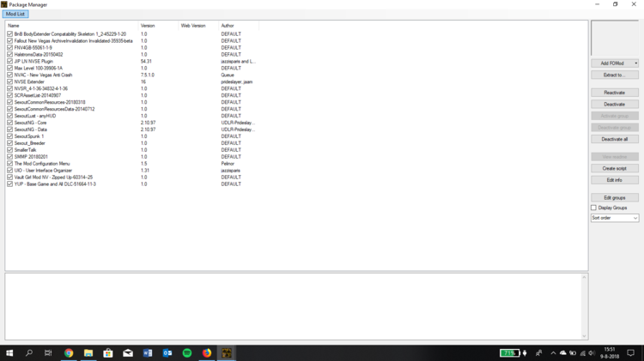Click the OneDrive cloud tray icon
This screenshot has width=644, height=361.
click(563, 352)
